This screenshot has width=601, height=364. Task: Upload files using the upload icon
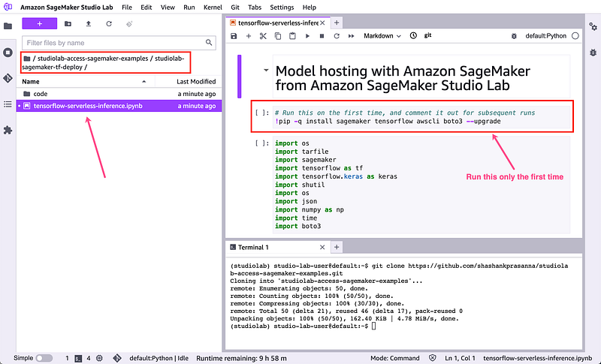tap(89, 24)
